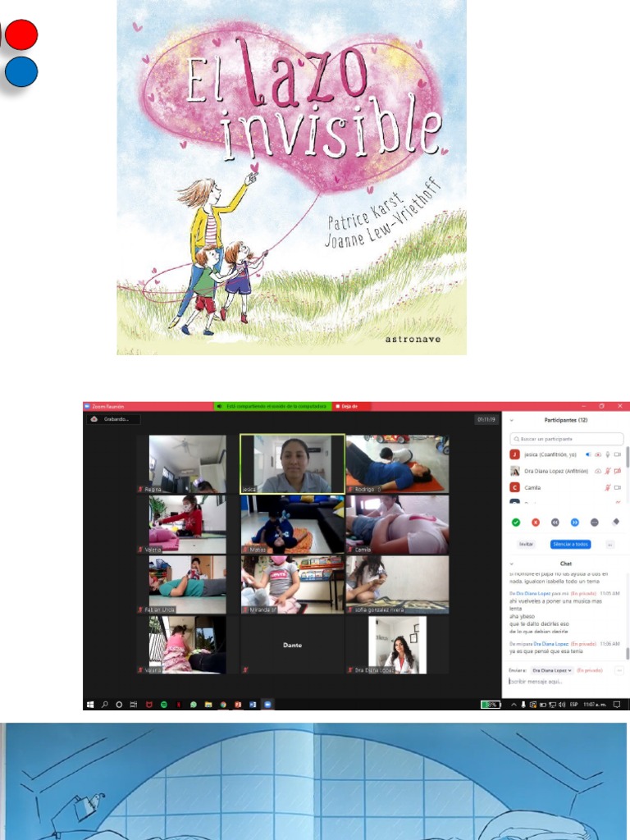This screenshot has height=840, width=630.
Task: Click the Invitar button
Action: (x=526, y=545)
